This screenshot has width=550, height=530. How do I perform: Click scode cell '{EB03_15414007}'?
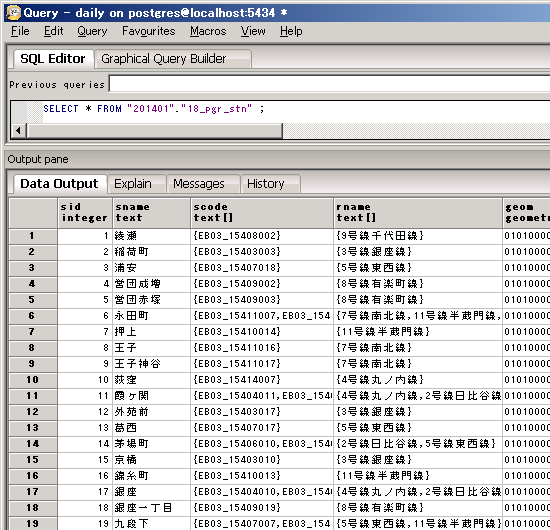(x=262, y=380)
